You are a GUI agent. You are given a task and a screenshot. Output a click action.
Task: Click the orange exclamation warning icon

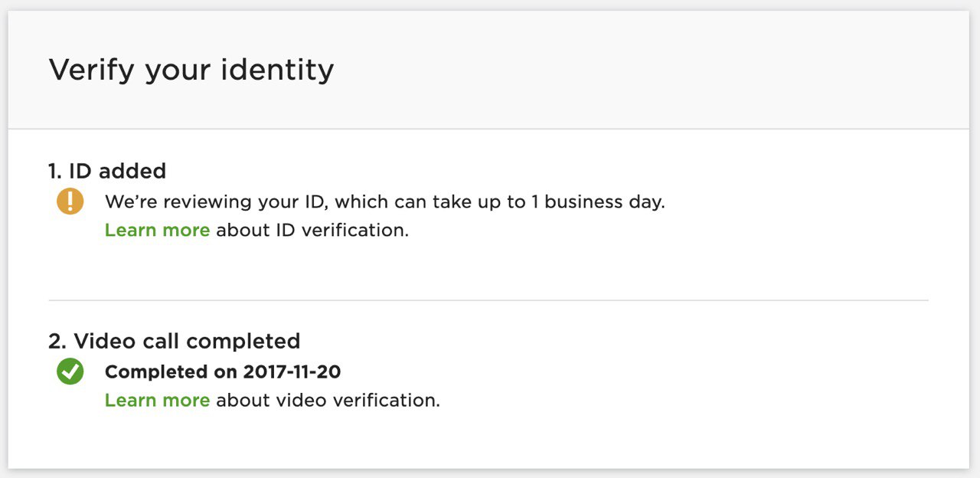coord(70,201)
